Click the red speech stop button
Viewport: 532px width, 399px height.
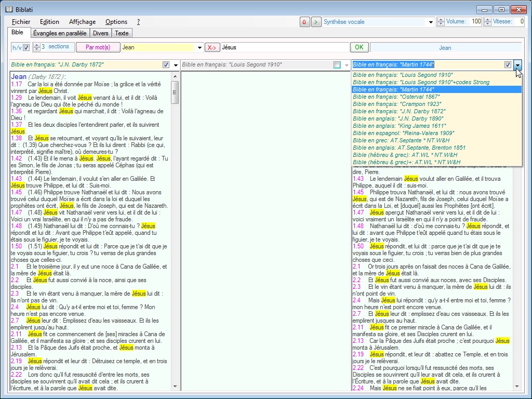pyautogui.click(x=304, y=22)
